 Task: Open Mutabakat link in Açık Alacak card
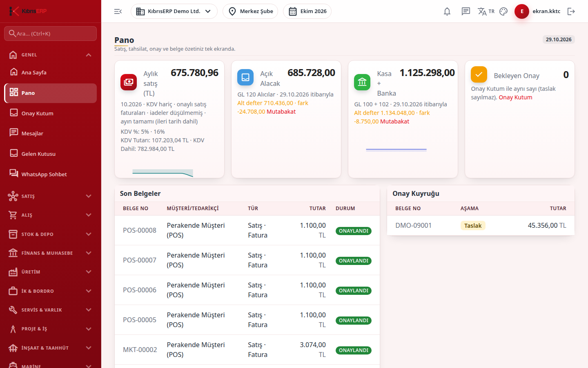(x=281, y=112)
